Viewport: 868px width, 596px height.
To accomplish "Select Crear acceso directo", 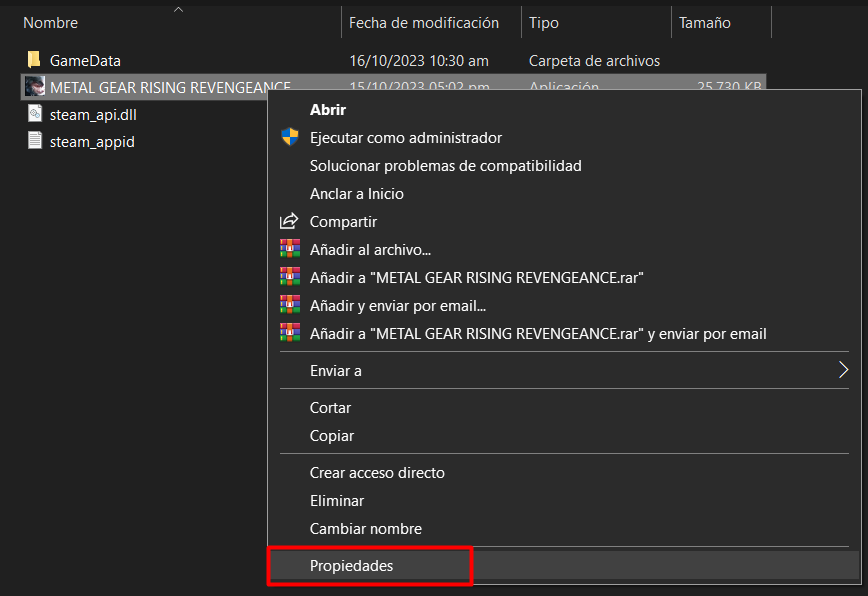I will pyautogui.click(x=377, y=473).
